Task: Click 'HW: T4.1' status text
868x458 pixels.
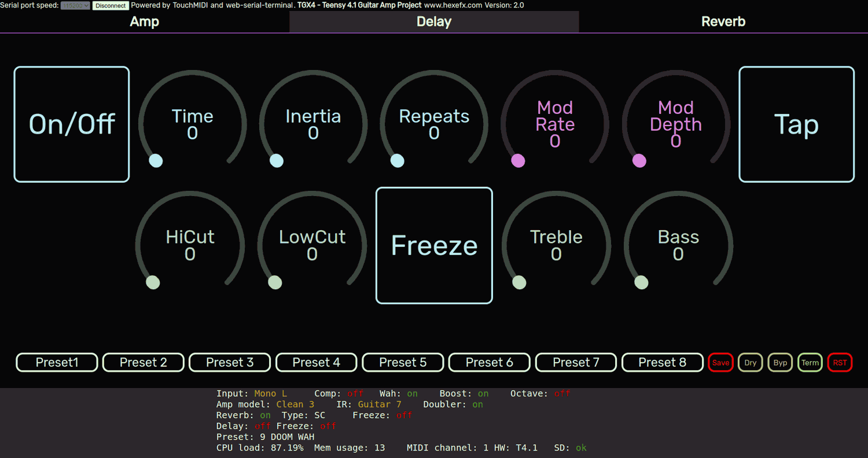Action: 516,448
